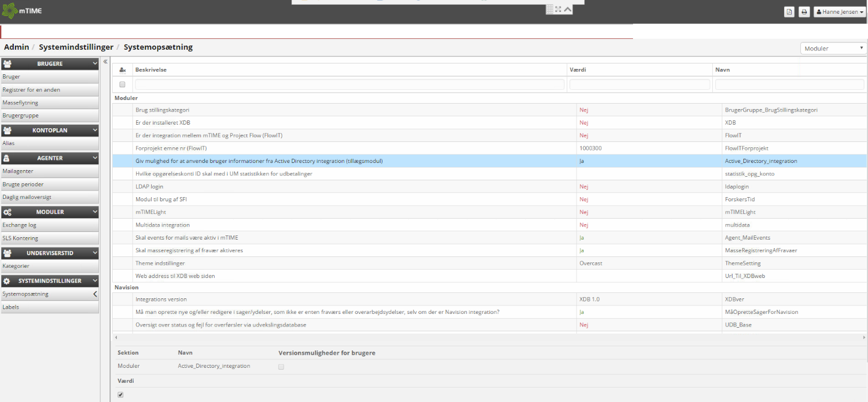Click the users icon on the BRUGERE header
This screenshot has height=402, width=868.
pyautogui.click(x=8, y=64)
